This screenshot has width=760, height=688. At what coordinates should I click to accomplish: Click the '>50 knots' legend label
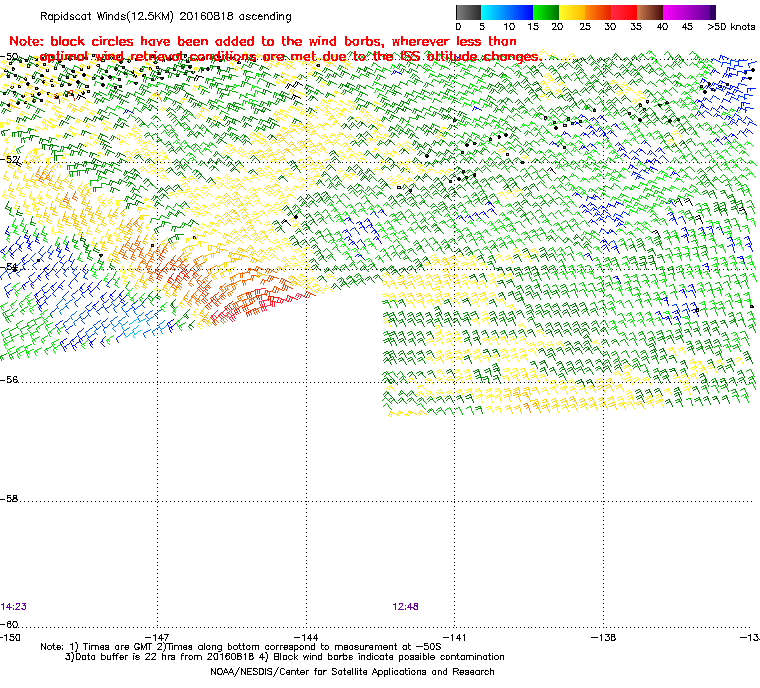click(731, 27)
